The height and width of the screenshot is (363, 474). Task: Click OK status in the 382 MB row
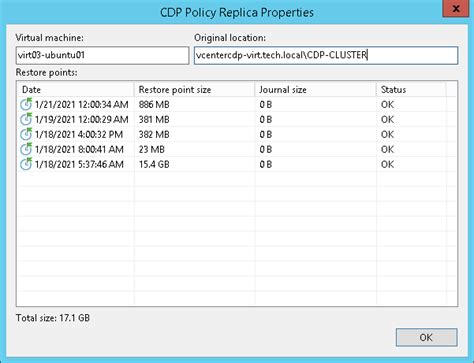pyautogui.click(x=387, y=135)
